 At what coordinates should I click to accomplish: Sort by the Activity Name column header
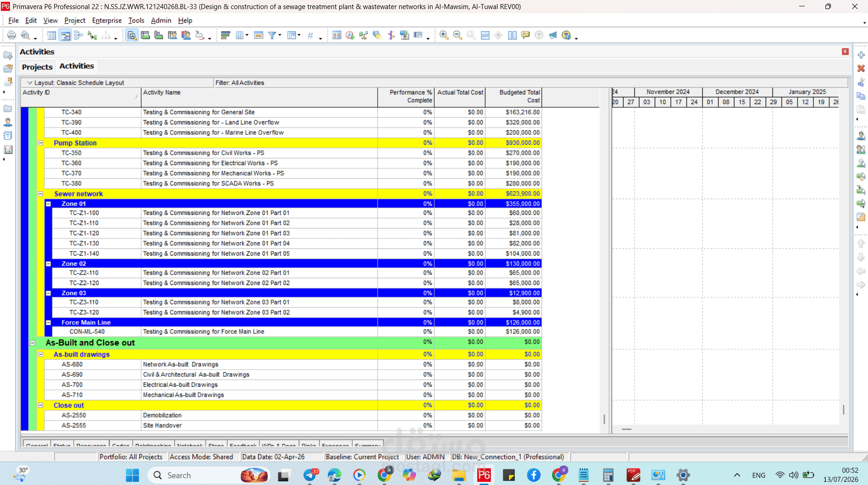[x=259, y=97]
